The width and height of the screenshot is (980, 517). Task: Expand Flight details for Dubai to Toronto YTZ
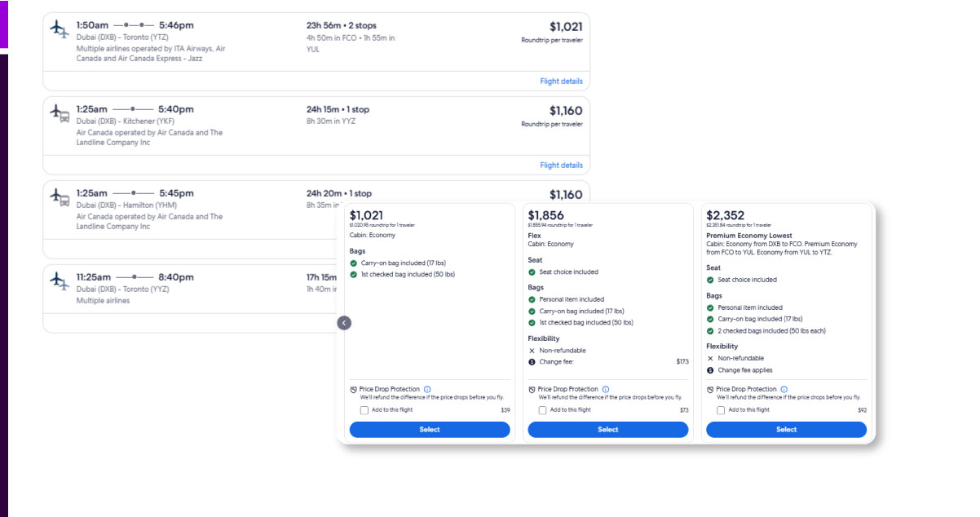[561, 82]
